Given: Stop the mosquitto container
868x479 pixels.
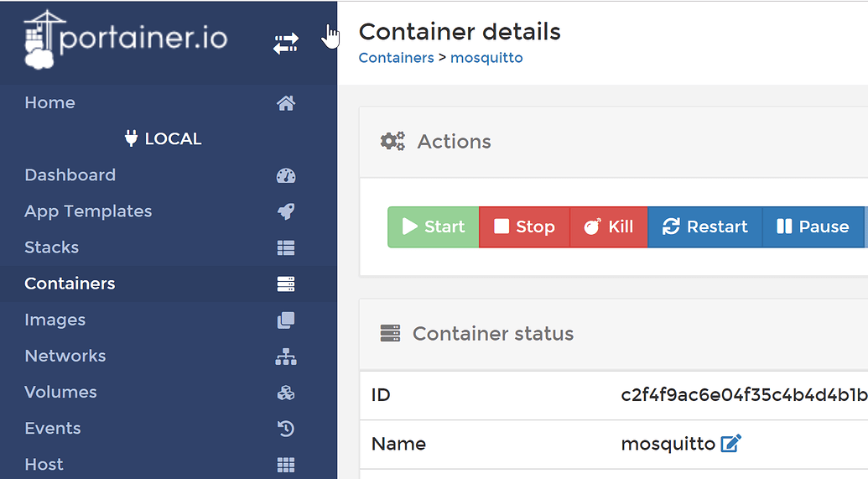Looking at the screenshot, I should coord(524,226).
